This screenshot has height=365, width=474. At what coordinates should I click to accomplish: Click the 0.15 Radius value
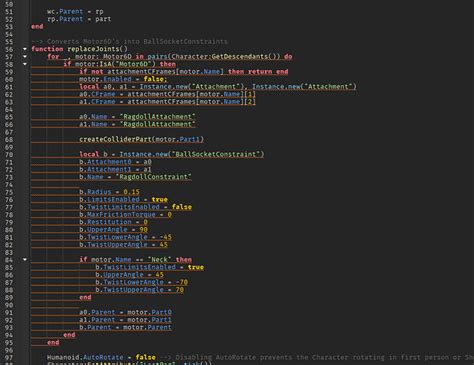click(131, 192)
